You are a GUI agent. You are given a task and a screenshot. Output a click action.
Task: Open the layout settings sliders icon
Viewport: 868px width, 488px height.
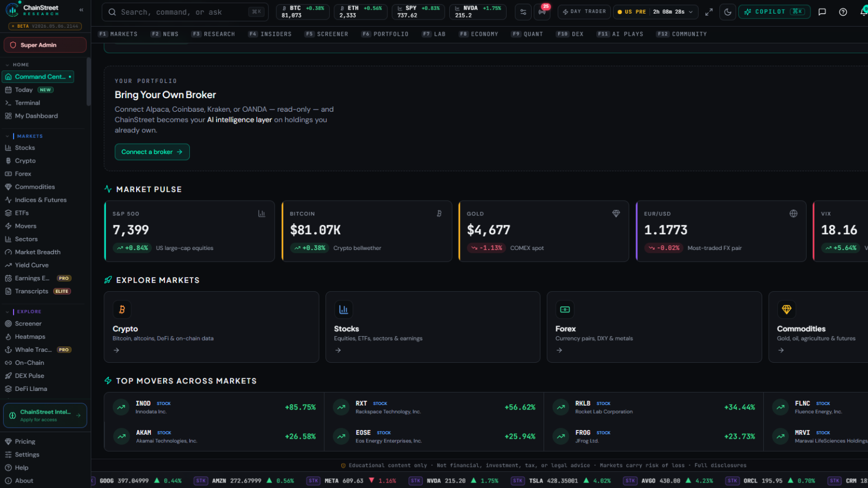523,12
